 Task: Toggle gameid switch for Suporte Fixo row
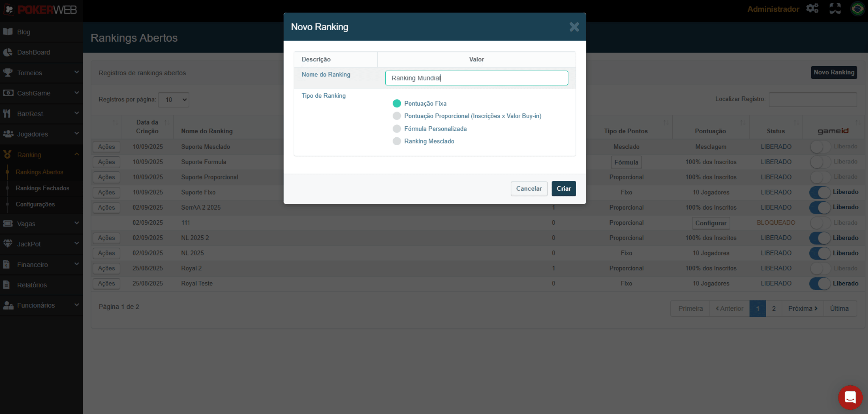[x=820, y=192]
